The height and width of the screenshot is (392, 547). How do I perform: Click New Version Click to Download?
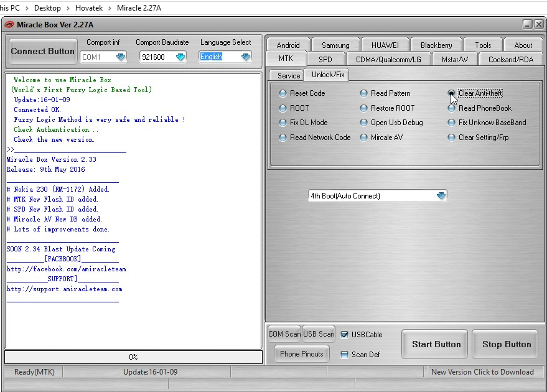482,371
